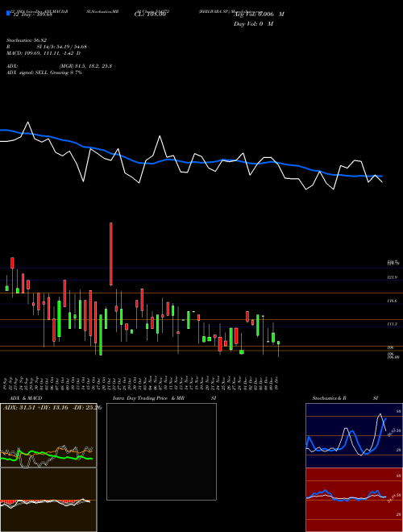Viewport: 403px width, 532px height.
Task: Click the ADX chart with green line
Action: (48, 435)
